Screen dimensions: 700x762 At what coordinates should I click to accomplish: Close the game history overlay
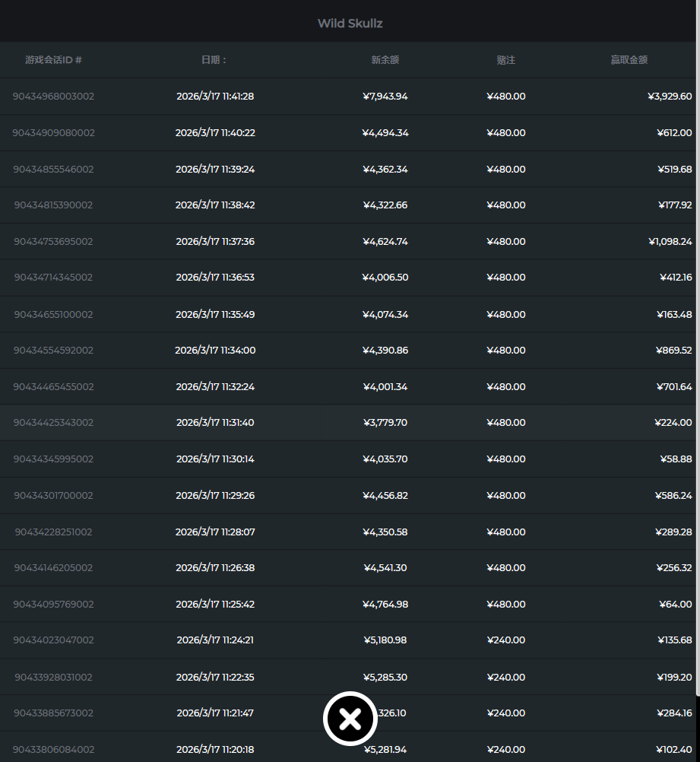coord(350,718)
